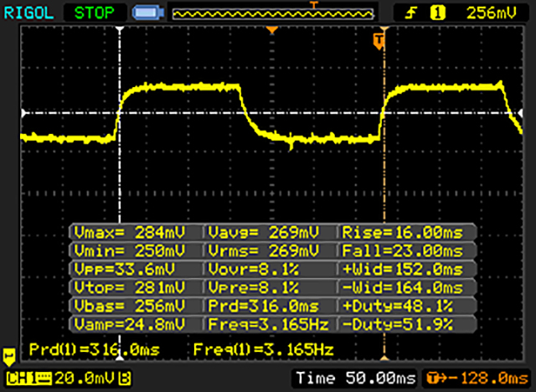Click the Time 50.00ms timebase readout
The image size is (536, 392).
(x=356, y=379)
